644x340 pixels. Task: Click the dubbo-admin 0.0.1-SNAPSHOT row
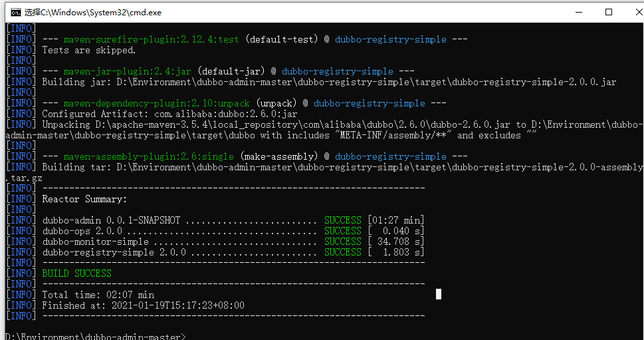click(233, 220)
